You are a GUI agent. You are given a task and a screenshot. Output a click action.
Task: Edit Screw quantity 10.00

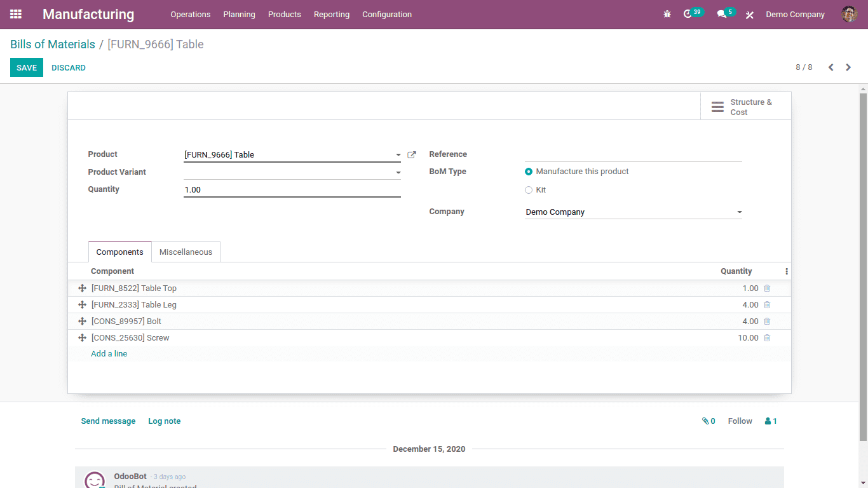(x=748, y=338)
